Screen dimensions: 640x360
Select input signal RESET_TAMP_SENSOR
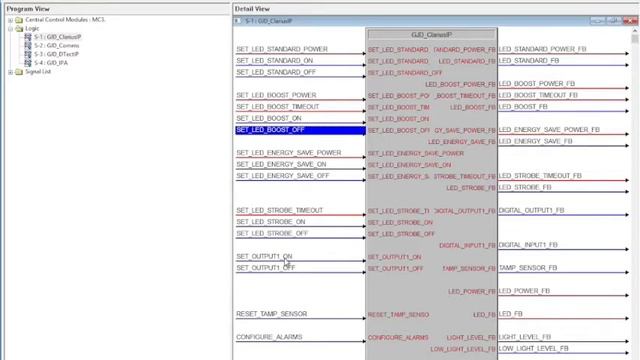271,314
